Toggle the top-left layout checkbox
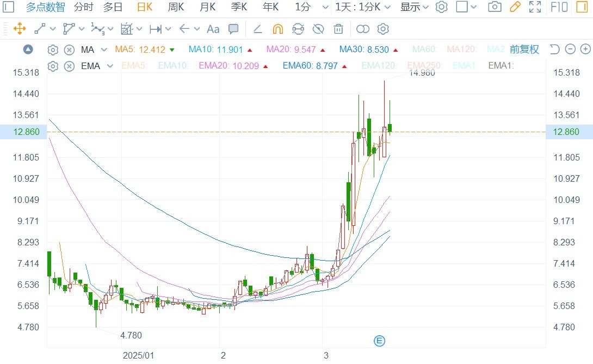 pos(9,7)
